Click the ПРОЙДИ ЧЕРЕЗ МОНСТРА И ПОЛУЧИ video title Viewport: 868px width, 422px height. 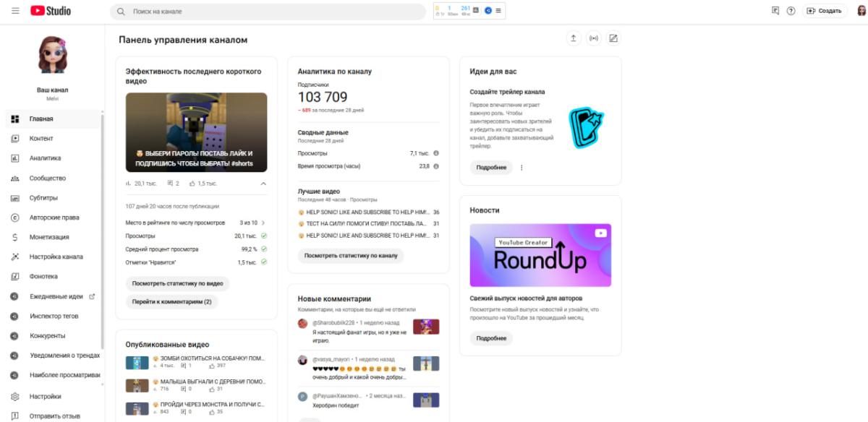(208, 404)
